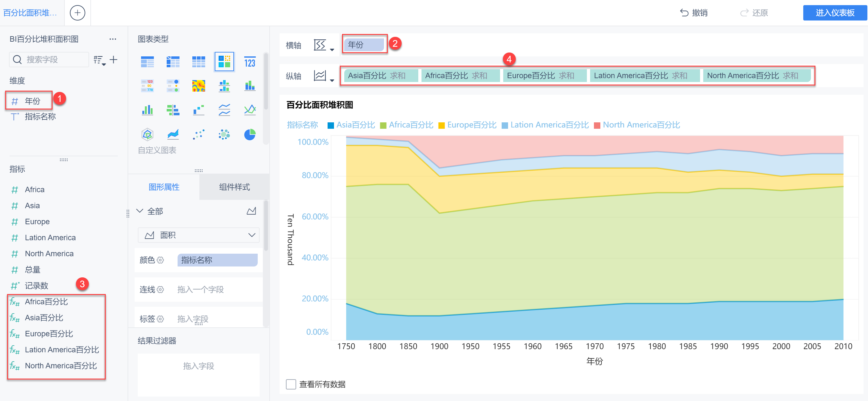Select the comparison bar chart icon
868x401 pixels.
pos(173,110)
